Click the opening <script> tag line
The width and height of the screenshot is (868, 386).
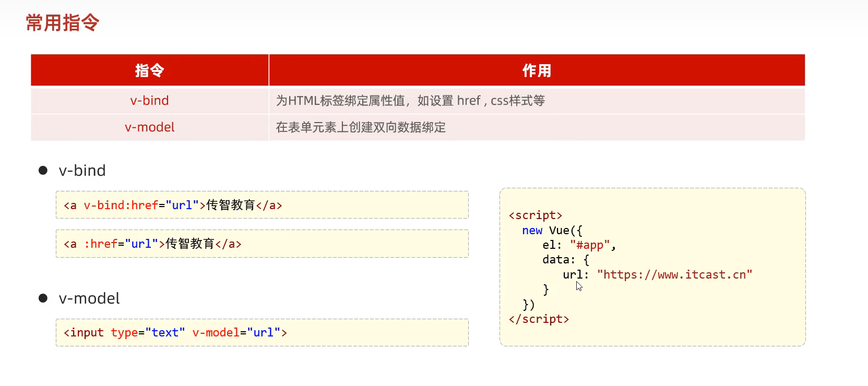click(x=536, y=215)
